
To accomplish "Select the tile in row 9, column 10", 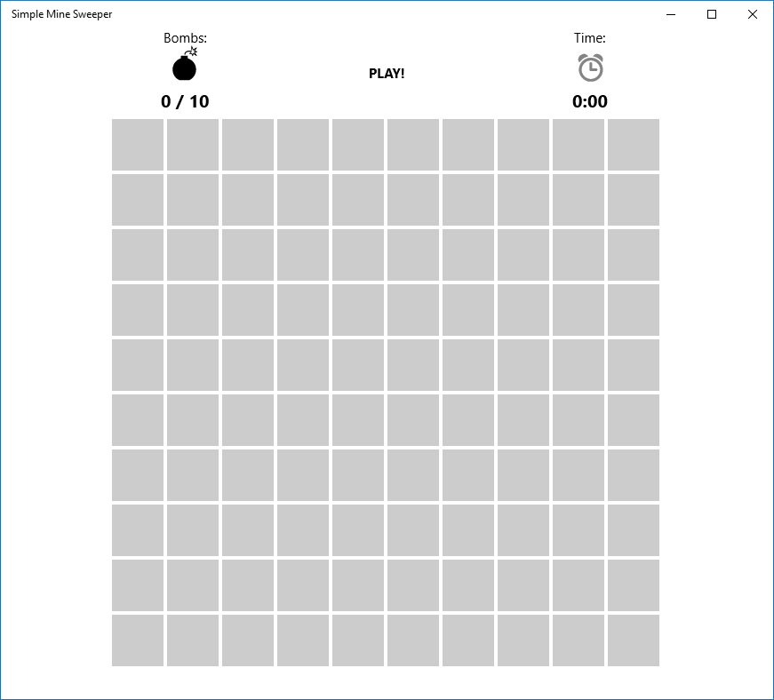I will pyautogui.click(x=634, y=585).
